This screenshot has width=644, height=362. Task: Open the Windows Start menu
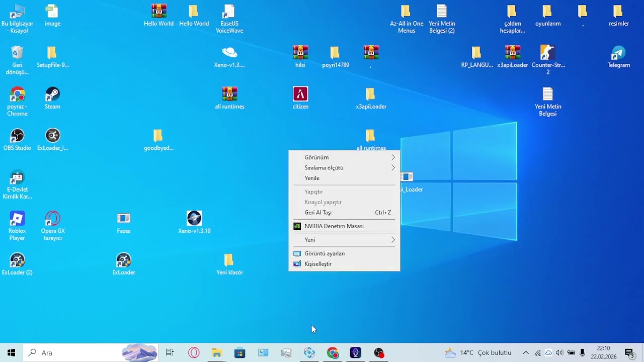tap(12, 353)
